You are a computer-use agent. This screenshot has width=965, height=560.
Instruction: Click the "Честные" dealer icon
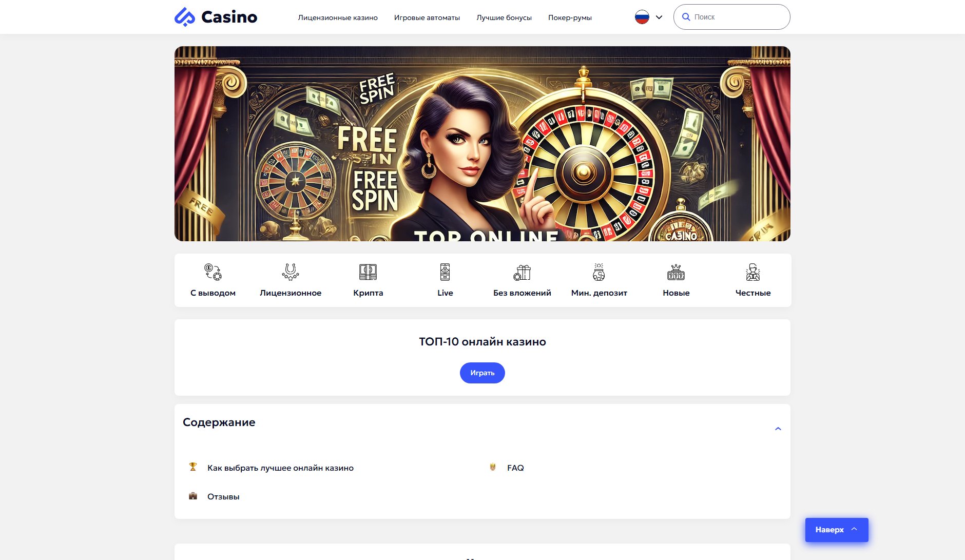[753, 272]
